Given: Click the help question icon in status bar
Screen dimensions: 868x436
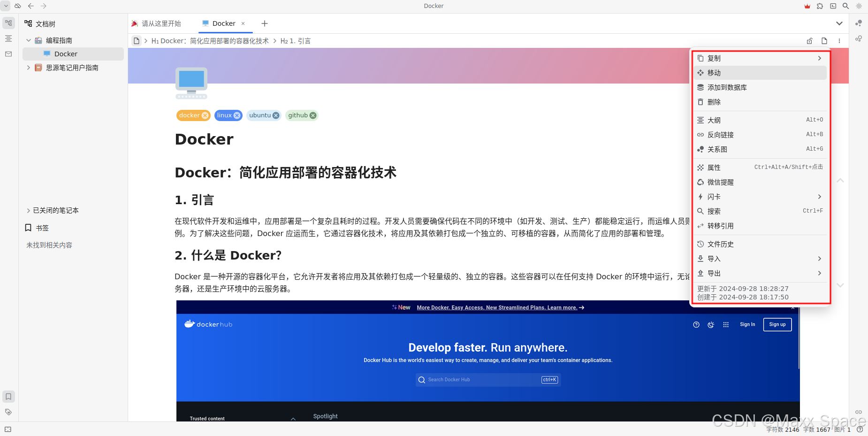Looking at the screenshot, I should click(x=860, y=429).
